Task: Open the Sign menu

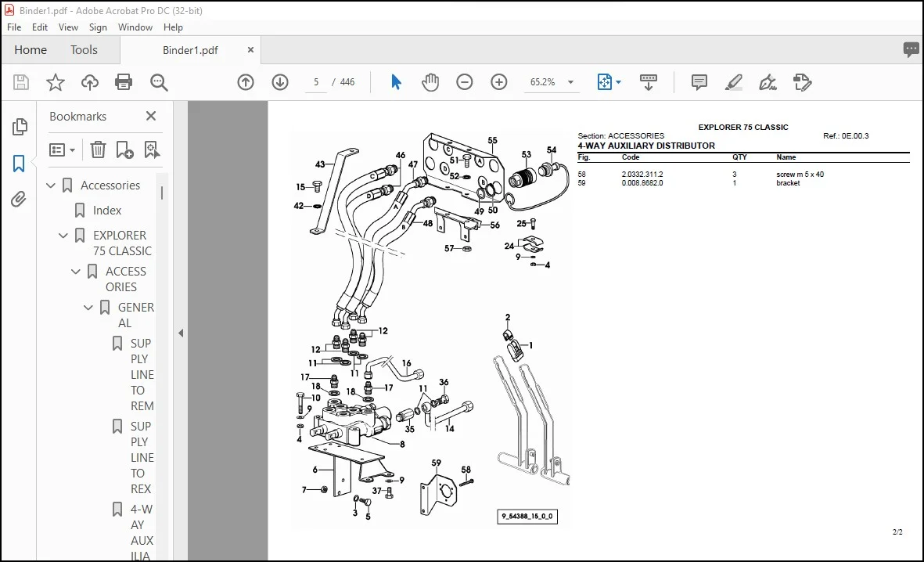Action: (98, 27)
